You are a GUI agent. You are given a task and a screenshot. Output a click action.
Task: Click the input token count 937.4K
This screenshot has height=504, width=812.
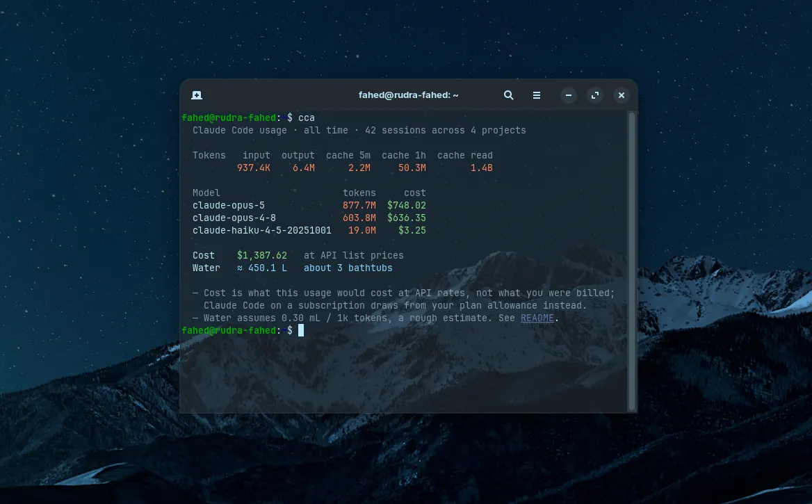(254, 168)
